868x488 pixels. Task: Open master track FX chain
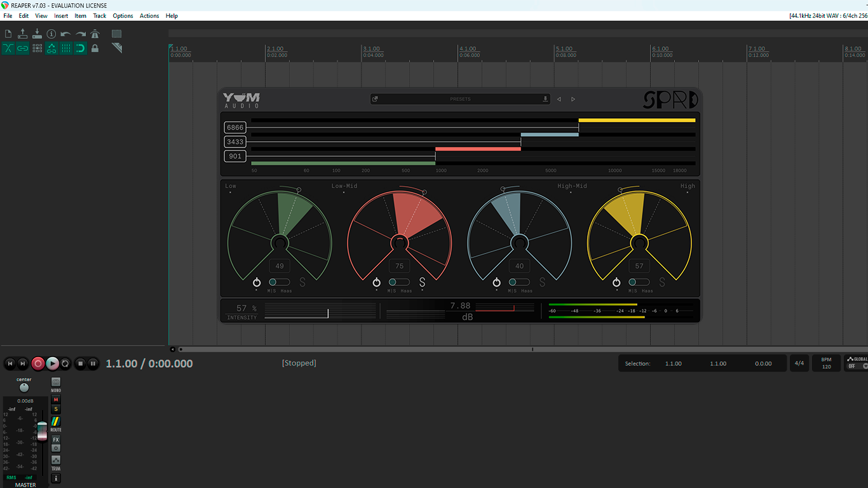pos(56,440)
